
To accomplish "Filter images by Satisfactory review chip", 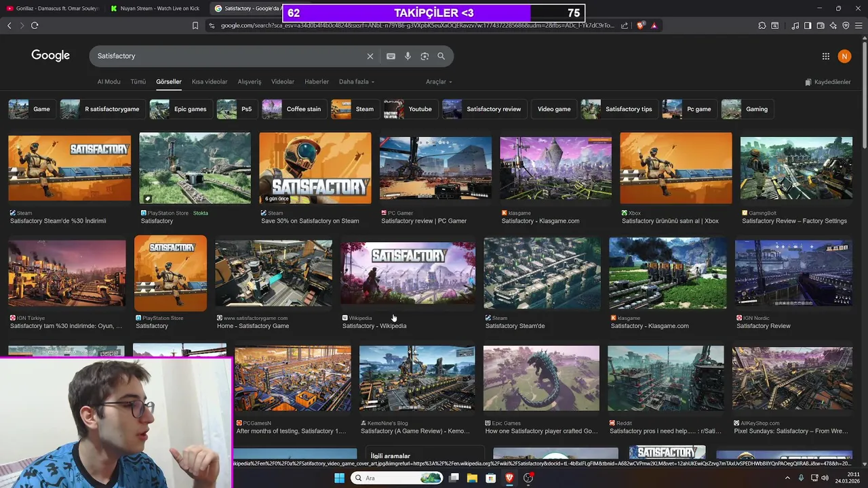I will click(484, 109).
